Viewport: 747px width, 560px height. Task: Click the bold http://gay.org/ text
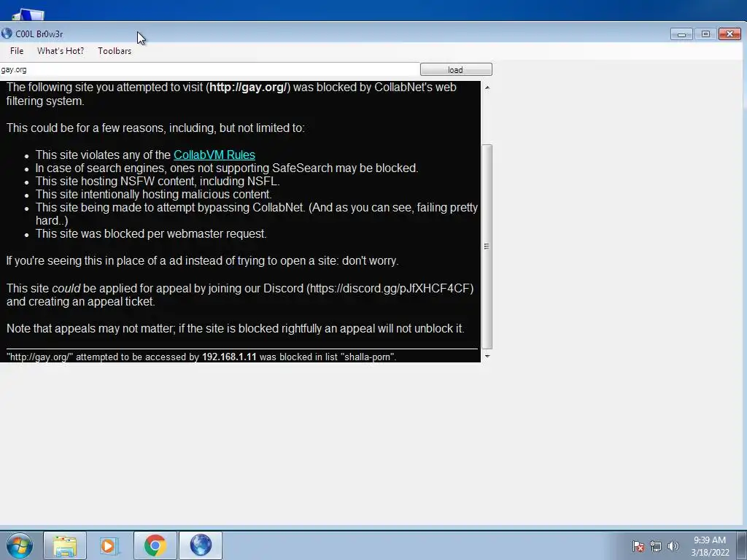[x=248, y=87]
